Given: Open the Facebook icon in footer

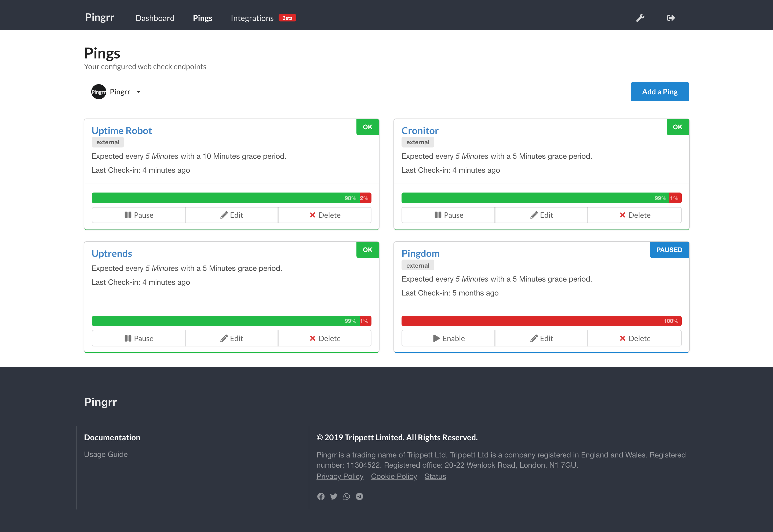Looking at the screenshot, I should pos(321,496).
